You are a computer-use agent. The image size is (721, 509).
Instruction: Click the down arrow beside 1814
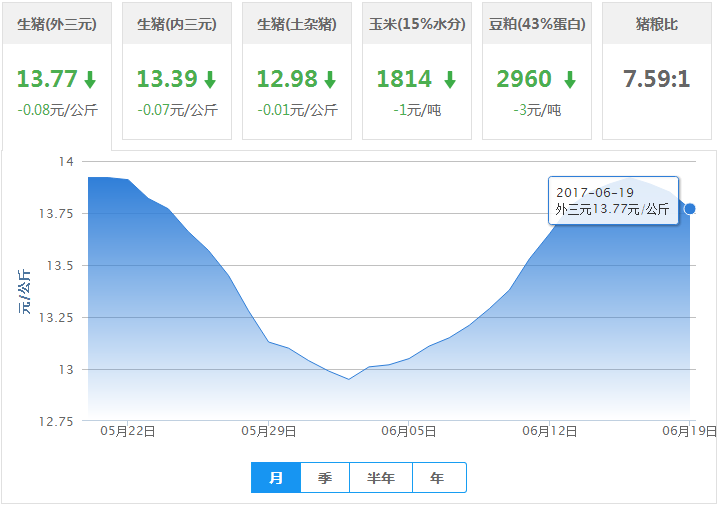point(450,80)
